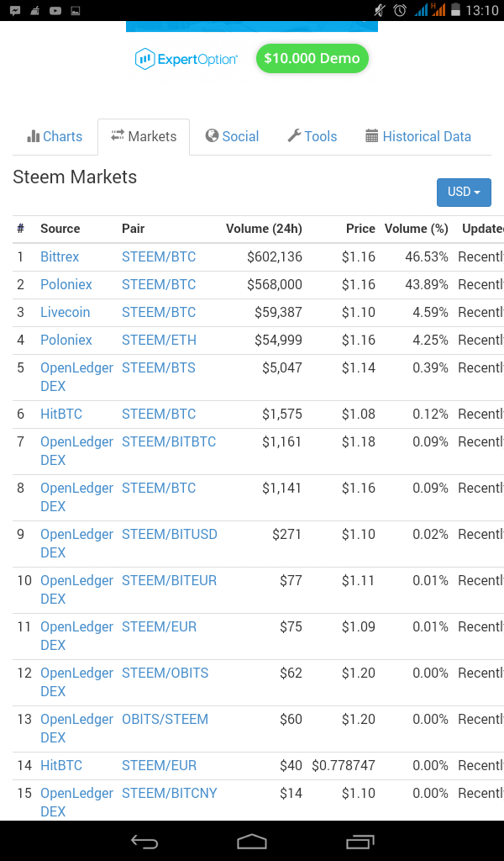Tap the Android home navigation button
Viewport: 504px width, 861px height.
pyautogui.click(x=252, y=841)
